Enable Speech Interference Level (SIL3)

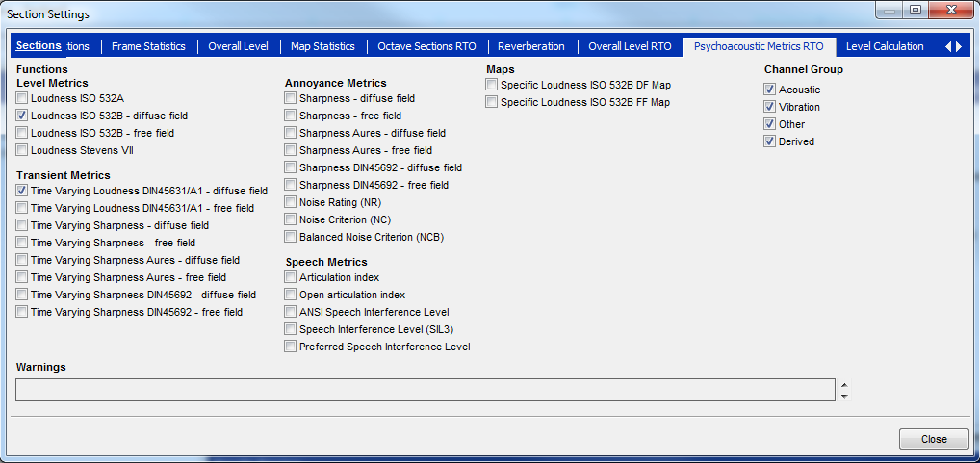291,329
